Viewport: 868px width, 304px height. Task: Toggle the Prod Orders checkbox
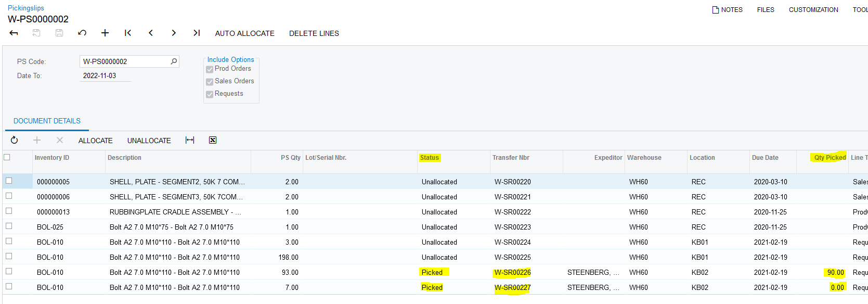click(210, 69)
